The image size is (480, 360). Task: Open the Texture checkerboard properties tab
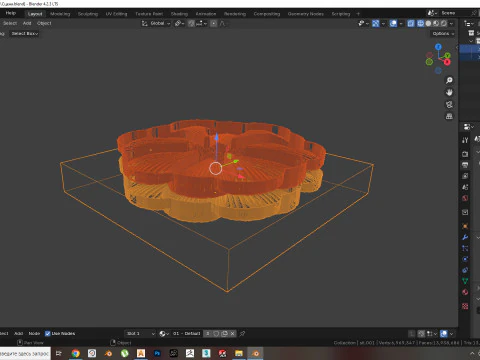pos(465,306)
